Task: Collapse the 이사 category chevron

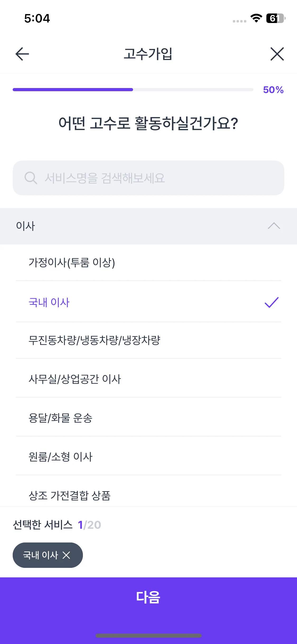Action: [x=274, y=226]
